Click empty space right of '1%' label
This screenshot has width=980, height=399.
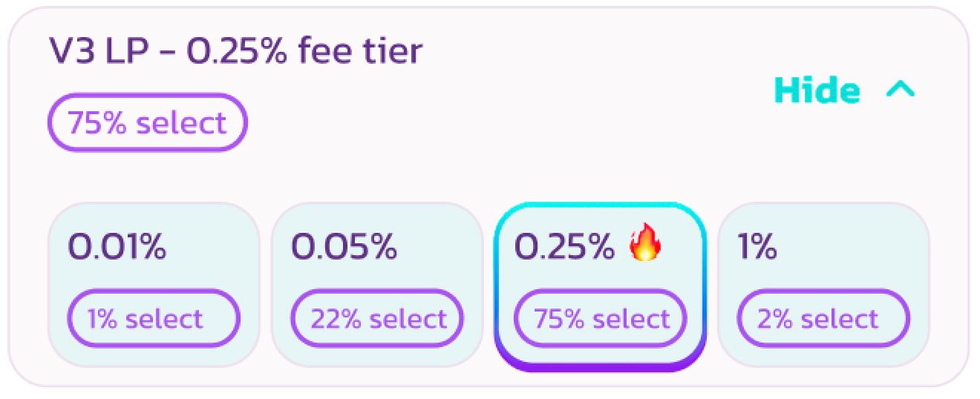(854, 246)
